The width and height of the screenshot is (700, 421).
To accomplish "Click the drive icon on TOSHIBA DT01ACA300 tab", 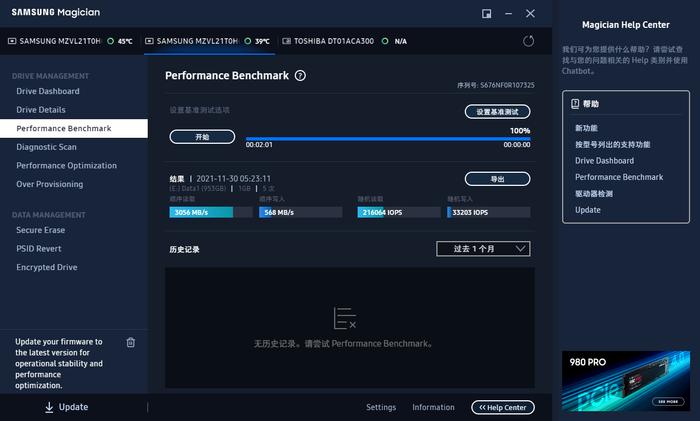I will point(287,41).
